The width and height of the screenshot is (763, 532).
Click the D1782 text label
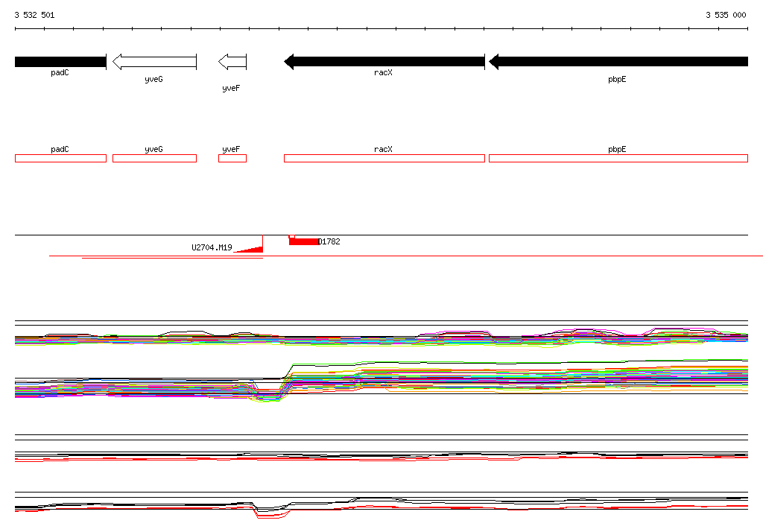(x=329, y=241)
